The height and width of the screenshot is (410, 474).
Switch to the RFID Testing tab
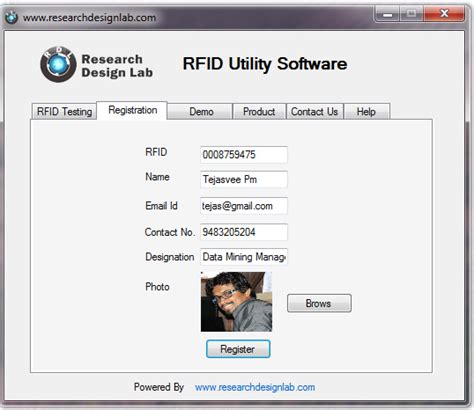[x=64, y=112]
